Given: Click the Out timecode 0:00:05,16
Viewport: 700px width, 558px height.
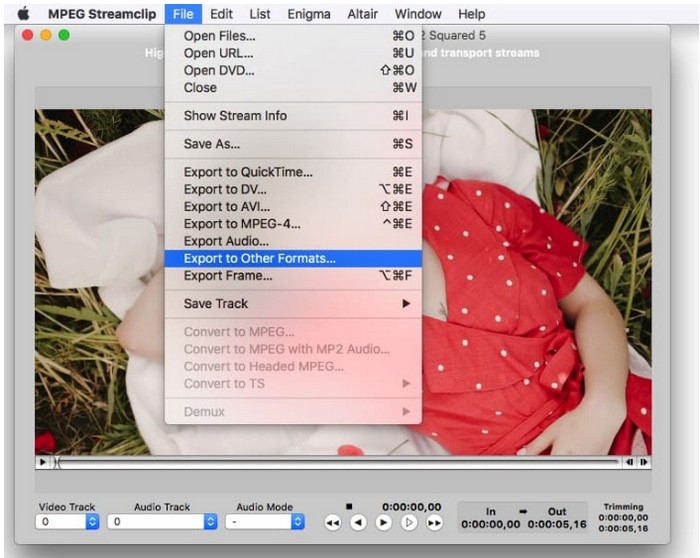Looking at the screenshot, I should (x=557, y=524).
